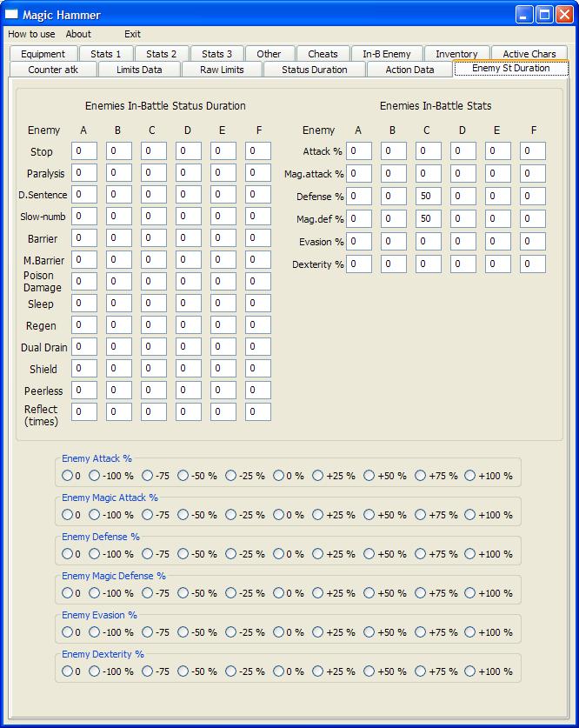Select the Enemy St Duration tab

pyautogui.click(x=511, y=68)
